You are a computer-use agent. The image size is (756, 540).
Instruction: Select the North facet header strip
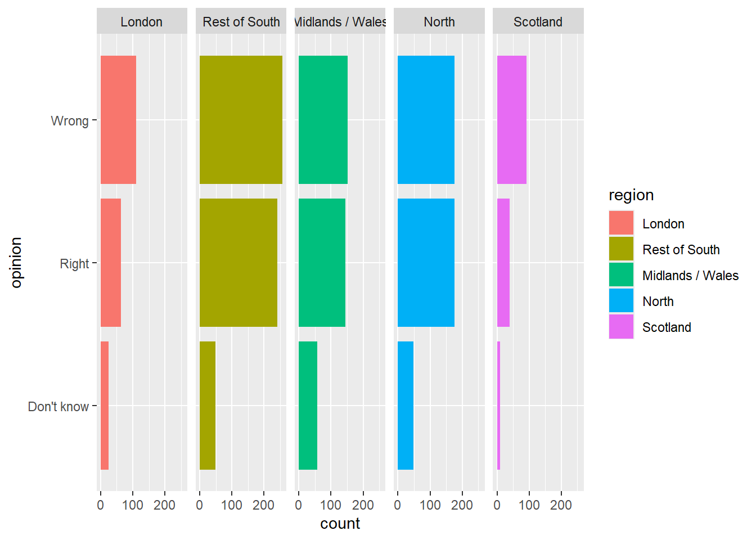click(439, 22)
